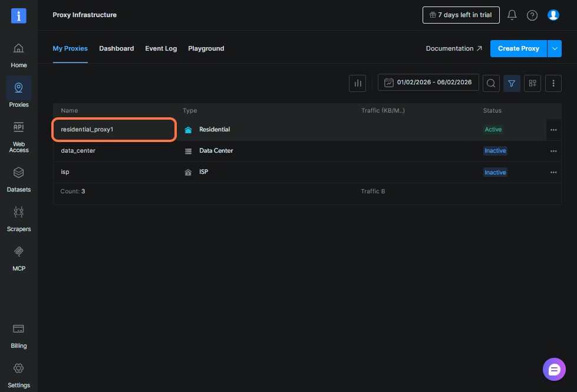Open Datasets in sidebar
This screenshot has width=577, height=392.
coord(19,179)
